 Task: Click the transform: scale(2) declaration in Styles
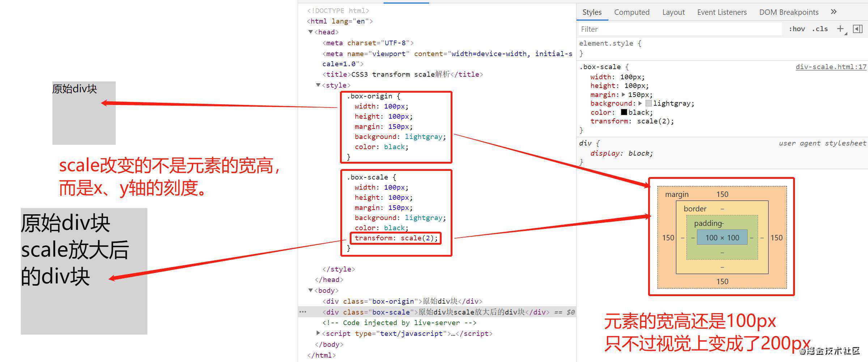632,121
